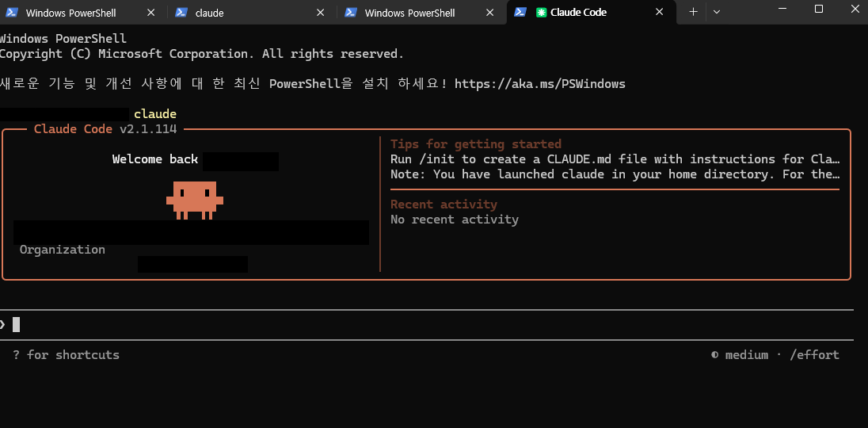Click the '/effort' text in status line

coord(814,355)
